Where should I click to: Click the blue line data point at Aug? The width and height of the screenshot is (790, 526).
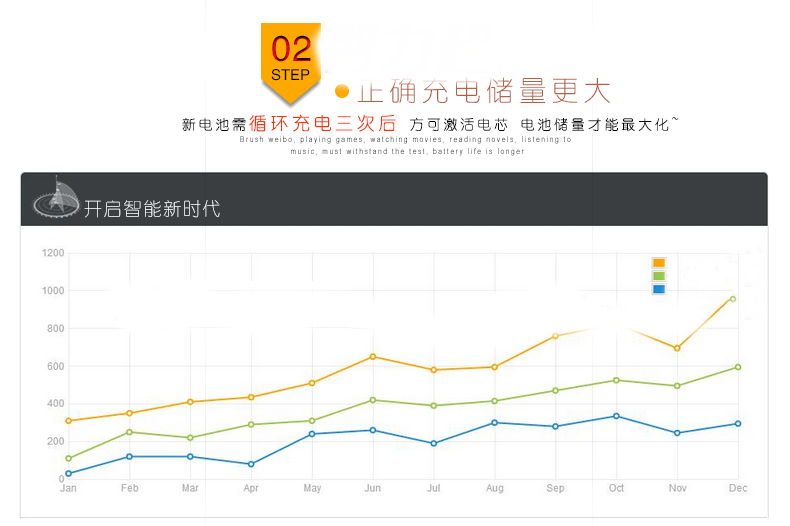click(x=494, y=423)
